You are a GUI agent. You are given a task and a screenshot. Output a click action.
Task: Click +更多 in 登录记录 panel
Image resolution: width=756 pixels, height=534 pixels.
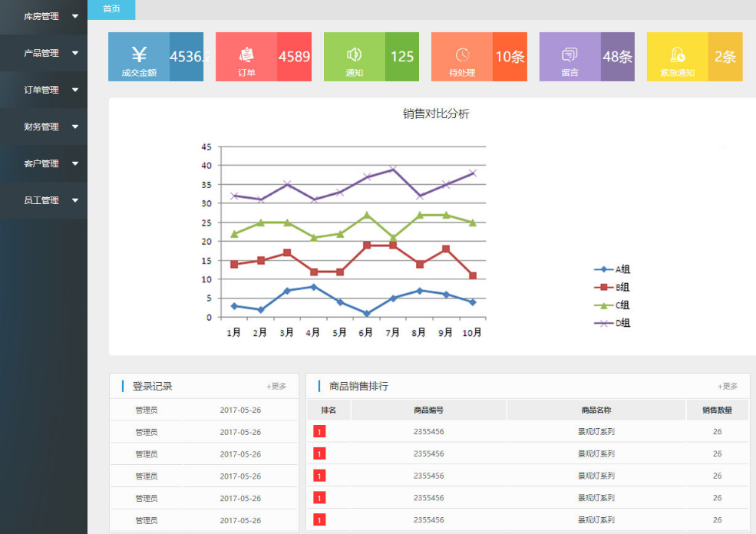[x=276, y=387]
